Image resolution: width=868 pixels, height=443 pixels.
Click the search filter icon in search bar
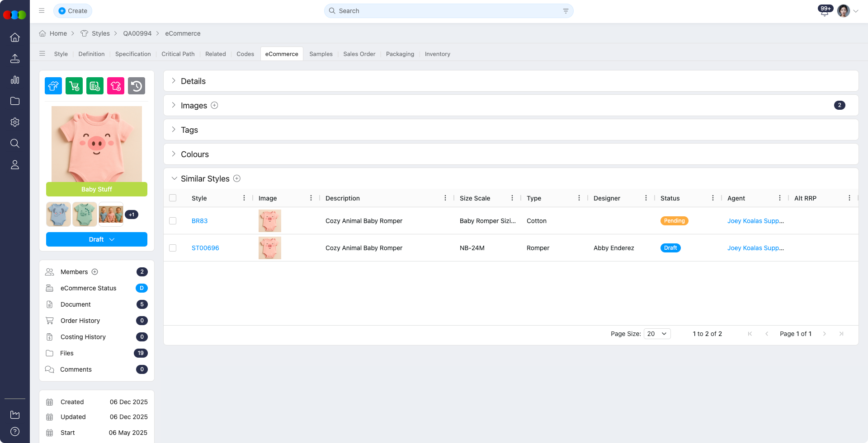point(566,11)
